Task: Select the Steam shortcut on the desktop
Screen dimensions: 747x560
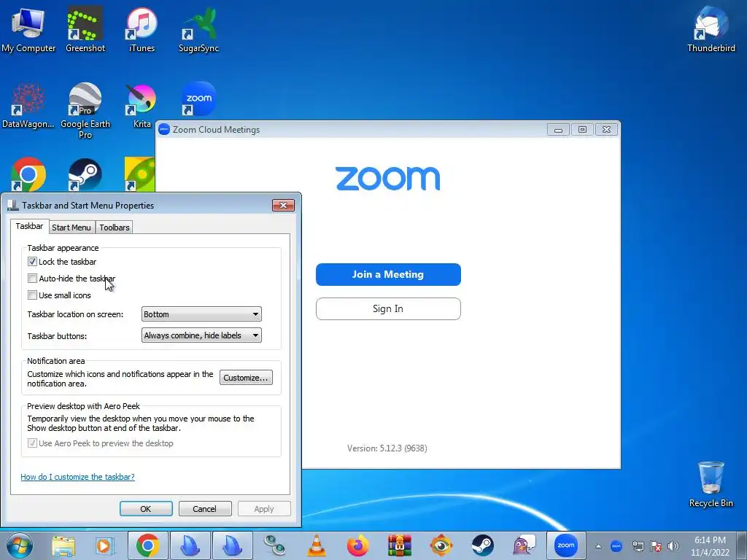Action: [85, 174]
